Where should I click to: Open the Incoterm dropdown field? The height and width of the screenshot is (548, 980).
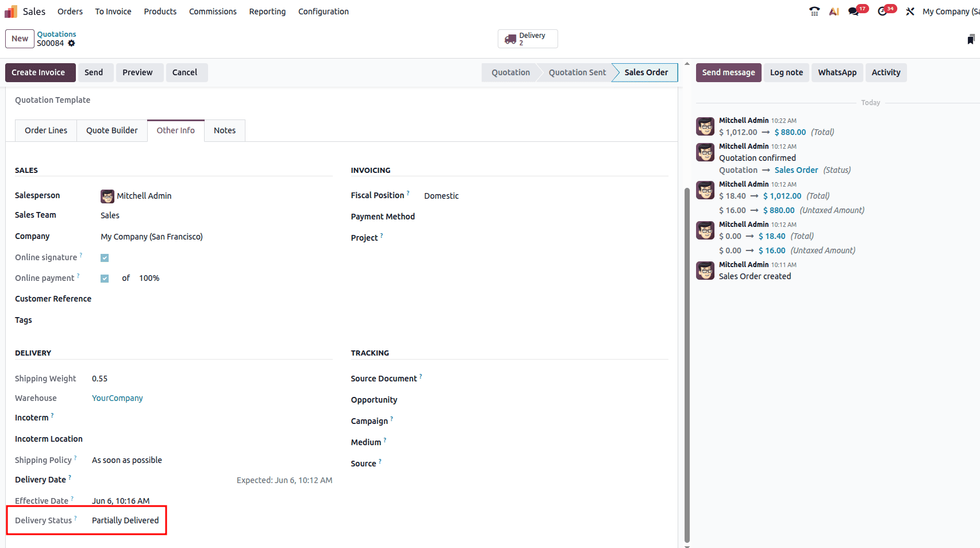click(x=212, y=418)
